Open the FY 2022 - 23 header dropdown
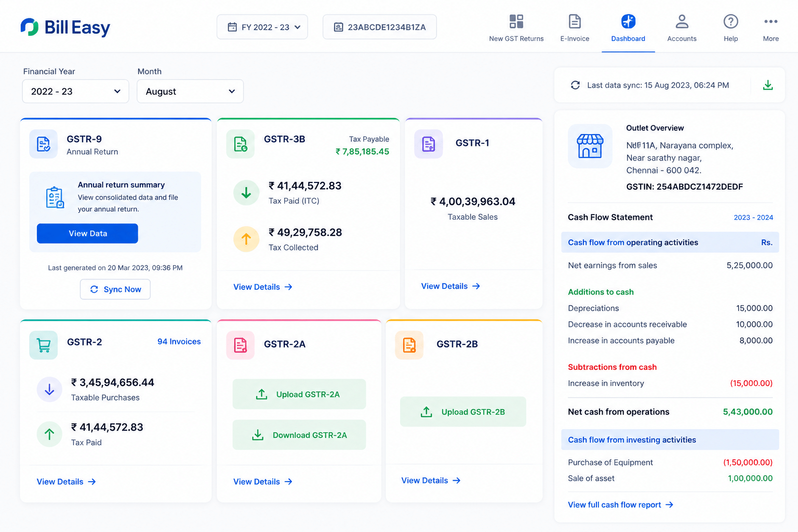This screenshot has width=798, height=532. (262, 27)
